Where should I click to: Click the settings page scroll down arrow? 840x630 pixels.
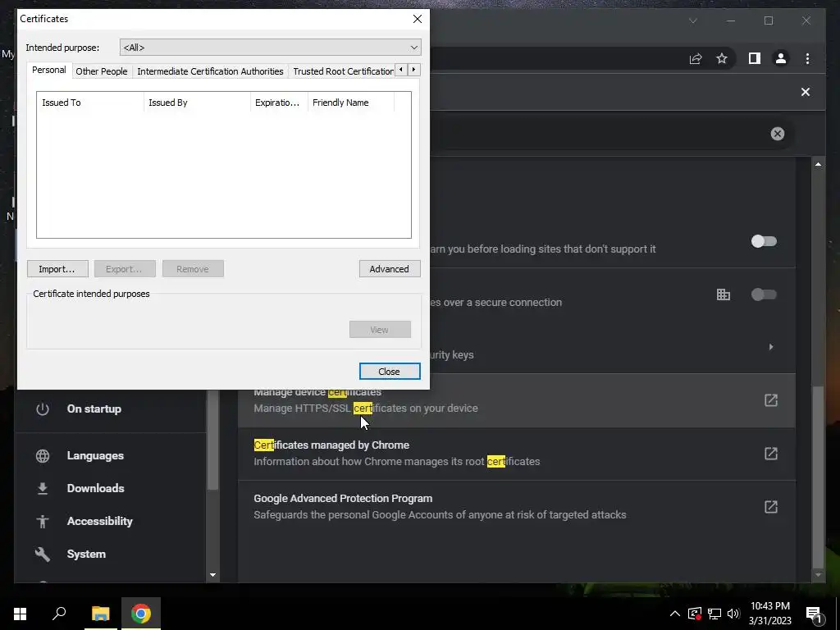(x=818, y=575)
